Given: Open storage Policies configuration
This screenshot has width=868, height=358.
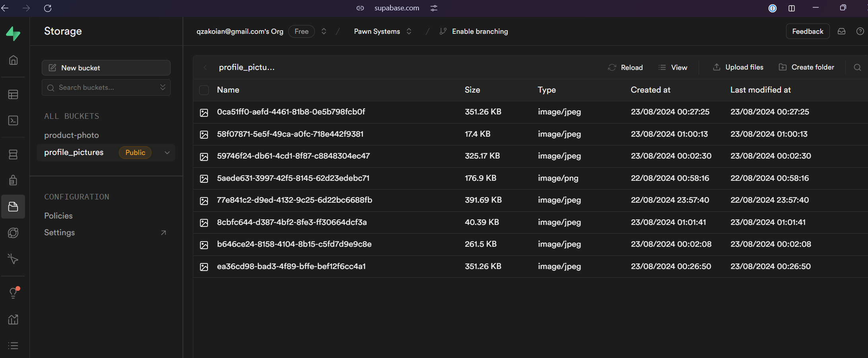Looking at the screenshot, I should (58, 216).
